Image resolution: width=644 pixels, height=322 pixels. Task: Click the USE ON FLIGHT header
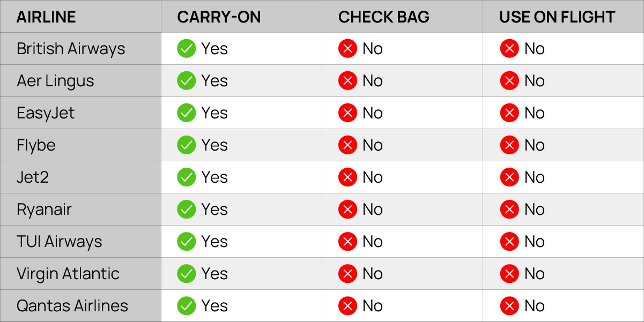tap(557, 17)
